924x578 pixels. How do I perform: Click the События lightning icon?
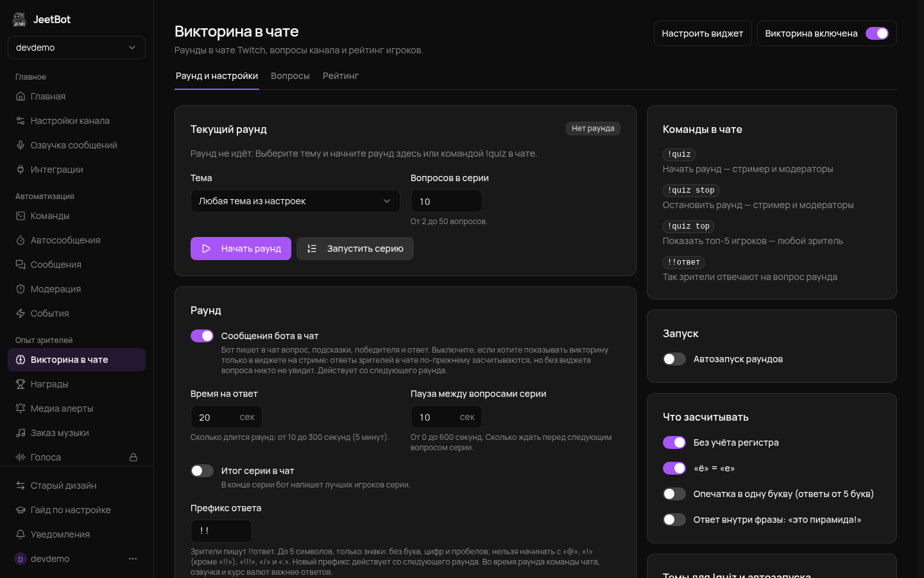pyautogui.click(x=21, y=313)
